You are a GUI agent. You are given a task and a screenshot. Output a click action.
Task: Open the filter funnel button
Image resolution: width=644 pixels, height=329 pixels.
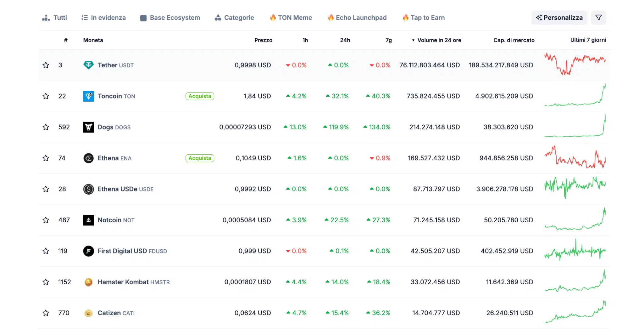tap(599, 18)
